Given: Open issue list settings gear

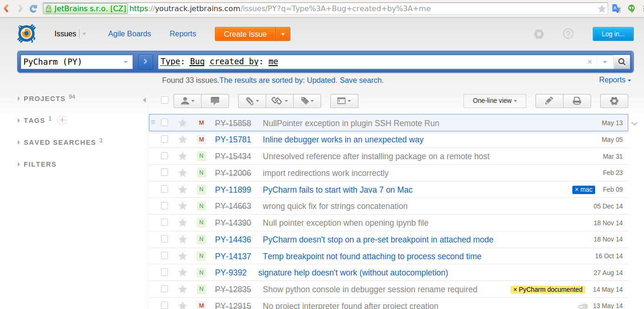Looking at the screenshot, I should (x=614, y=101).
